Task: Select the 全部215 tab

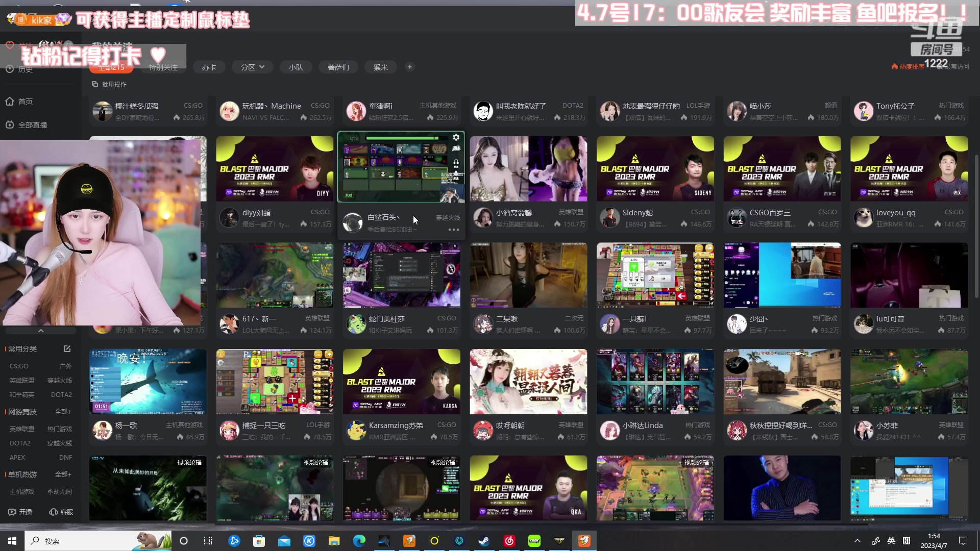Action: tap(111, 67)
